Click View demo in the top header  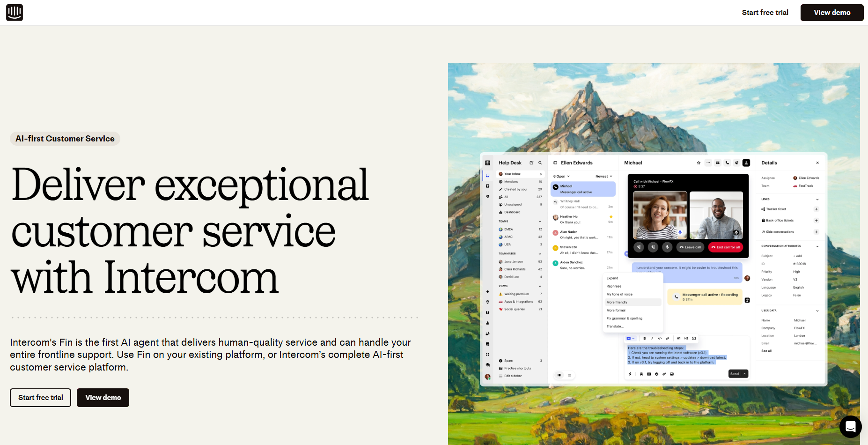(x=831, y=13)
